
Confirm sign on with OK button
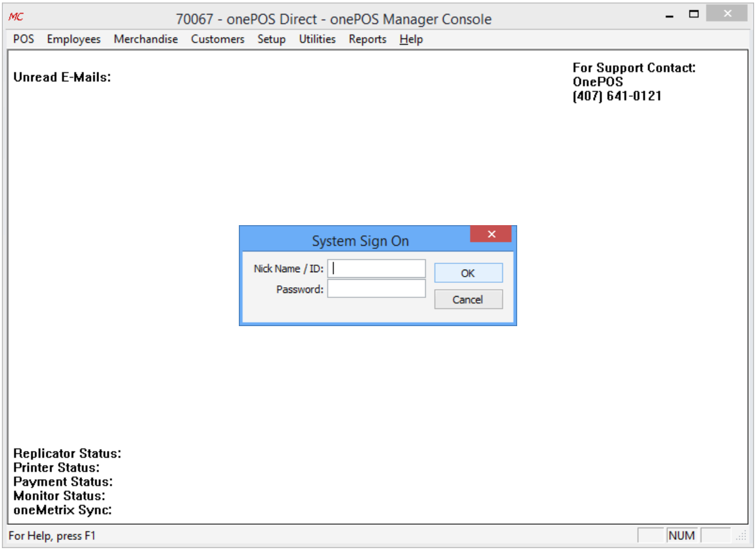468,273
